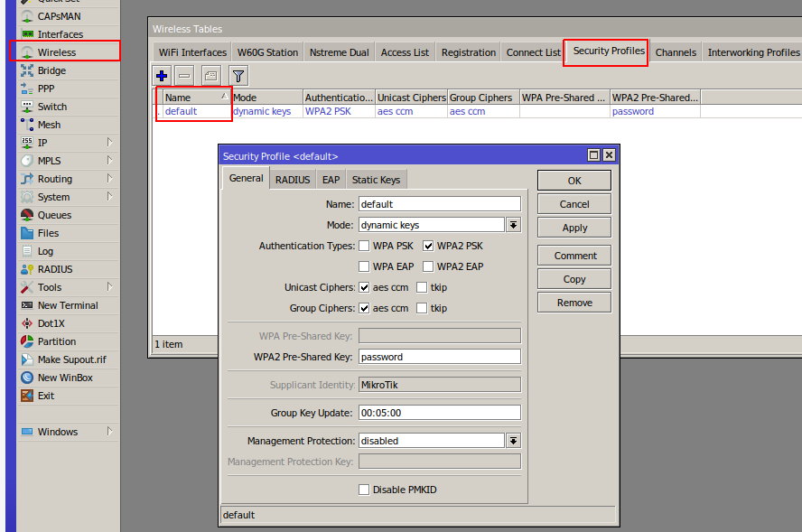Screen dimensions: 802x532
Task: Open the Mode dropdown in the profile
Action: click(x=513, y=224)
